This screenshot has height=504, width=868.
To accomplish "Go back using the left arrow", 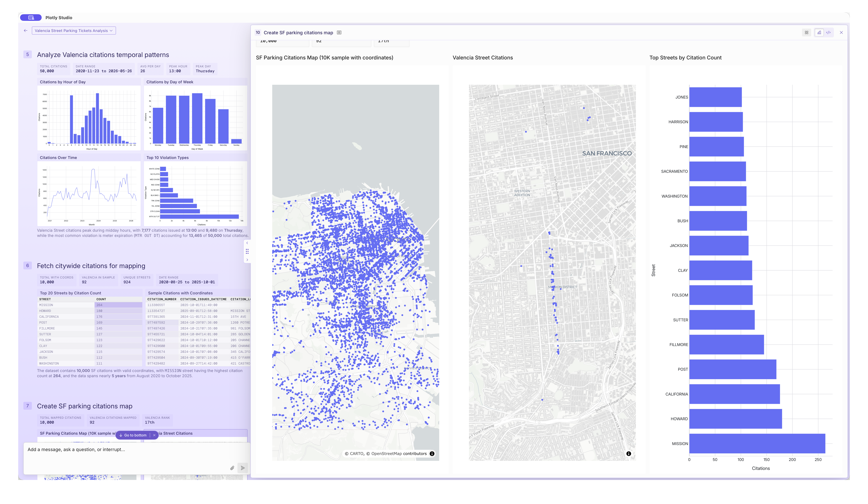I will tap(26, 31).
